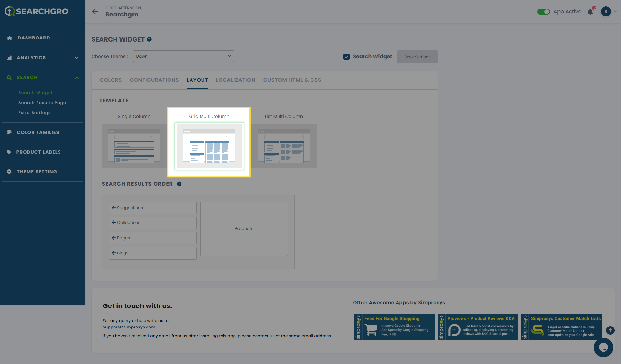Click Search Results Order help icon

tap(179, 184)
